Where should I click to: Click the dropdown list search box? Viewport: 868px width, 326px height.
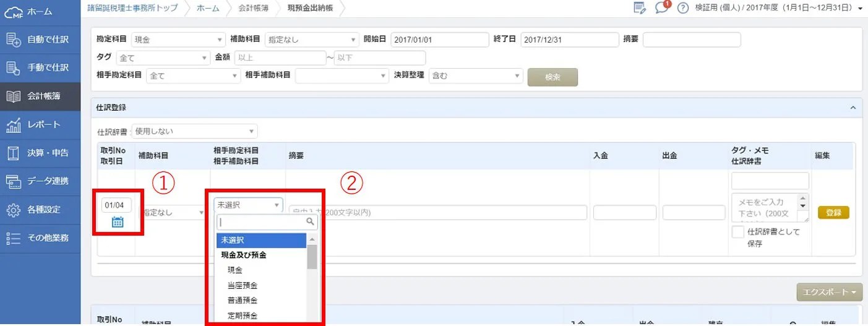coord(267,221)
